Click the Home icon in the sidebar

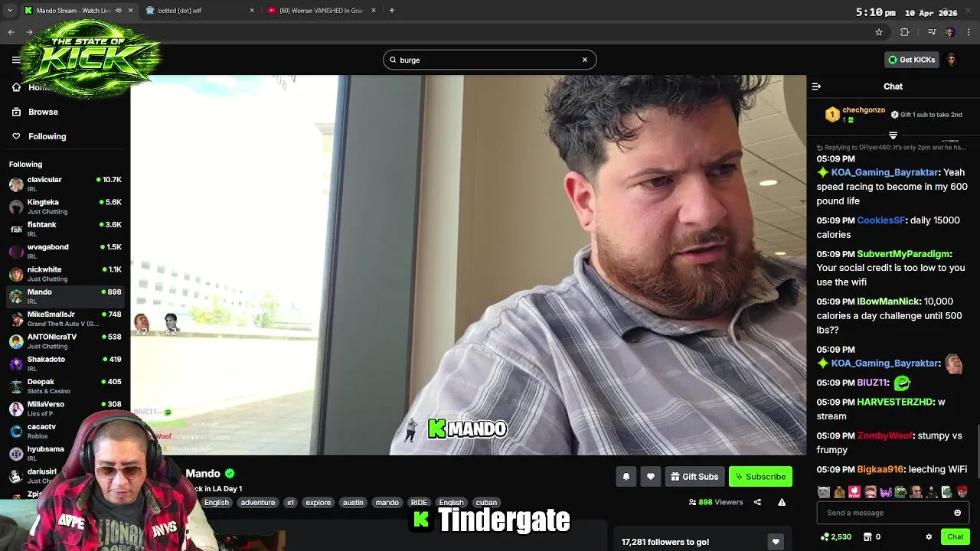(16, 87)
